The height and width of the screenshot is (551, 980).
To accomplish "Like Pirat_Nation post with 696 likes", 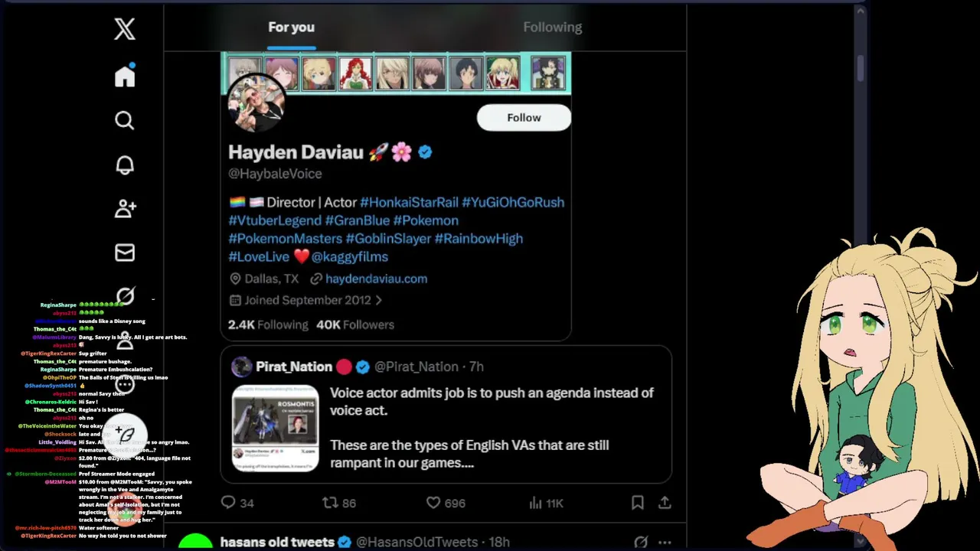I will pyautogui.click(x=446, y=503).
